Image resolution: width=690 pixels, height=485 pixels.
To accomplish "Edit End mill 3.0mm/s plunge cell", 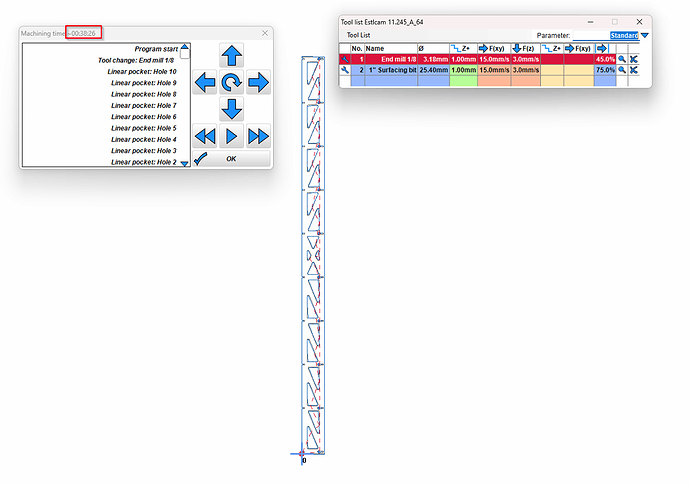I will (525, 59).
